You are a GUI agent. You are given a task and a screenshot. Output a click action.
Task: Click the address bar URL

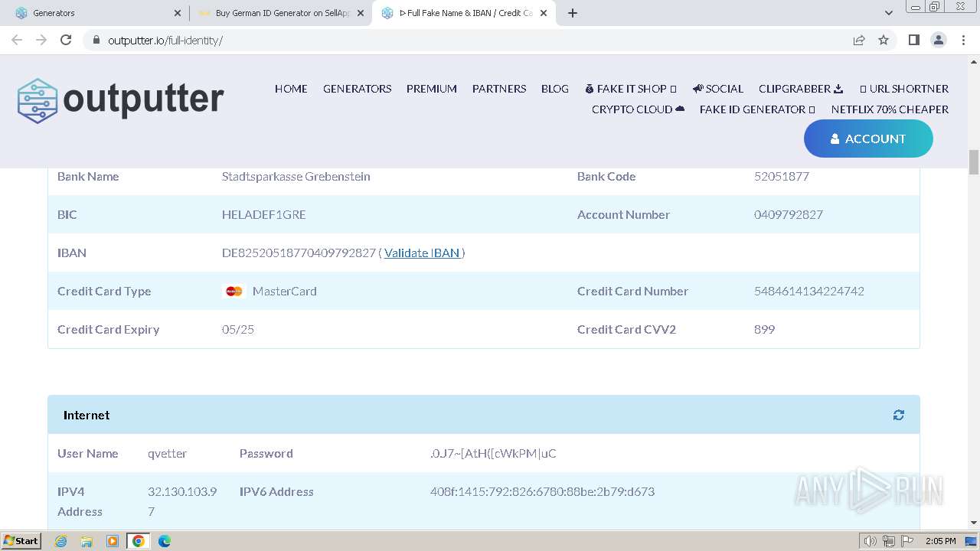click(165, 40)
